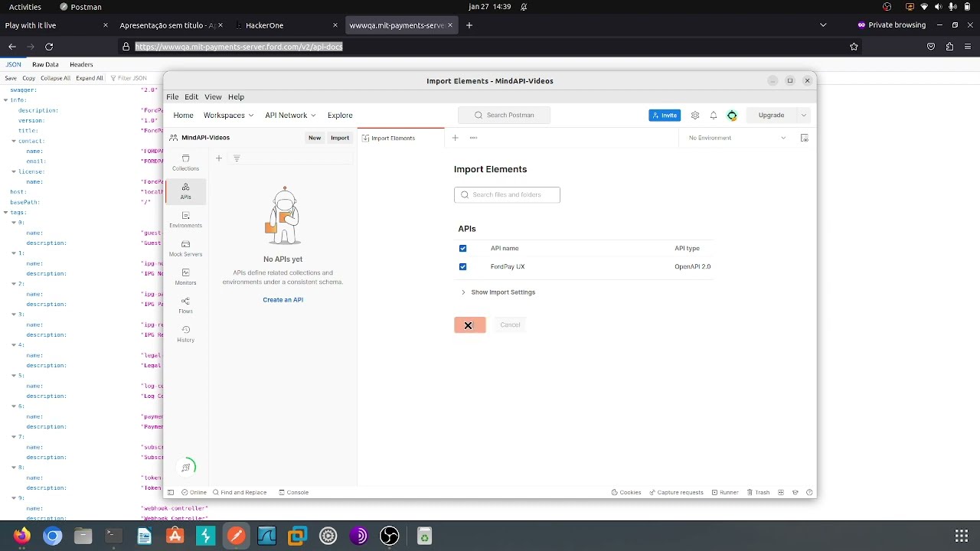Click Capture requests in status bar
The width and height of the screenshot is (980, 551).
click(676, 492)
